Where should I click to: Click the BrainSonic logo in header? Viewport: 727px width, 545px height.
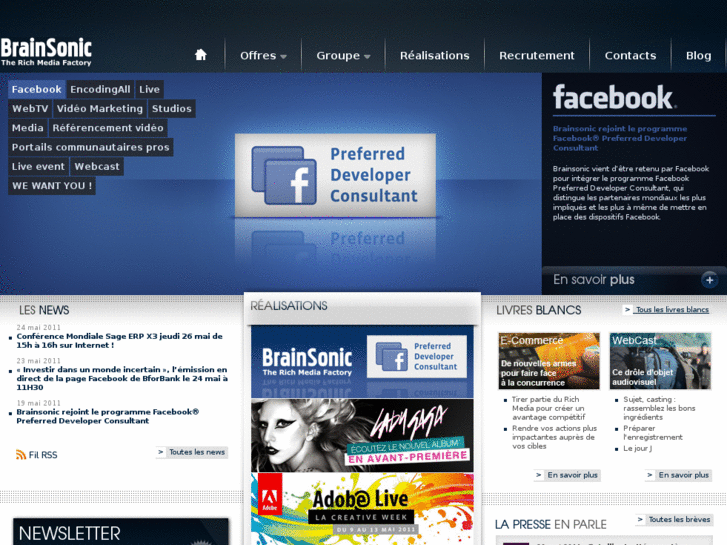[x=46, y=52]
